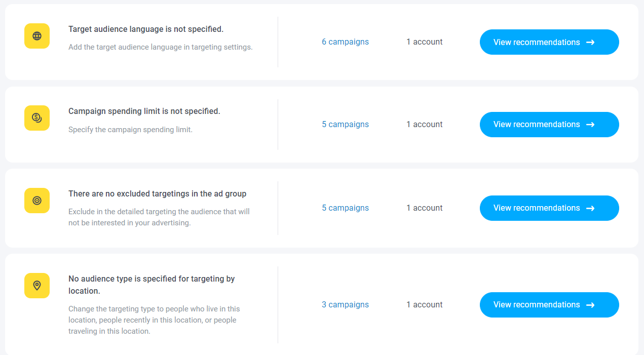Open 5 campaigns link for spending limit
This screenshot has height=355, width=644.
[345, 125]
